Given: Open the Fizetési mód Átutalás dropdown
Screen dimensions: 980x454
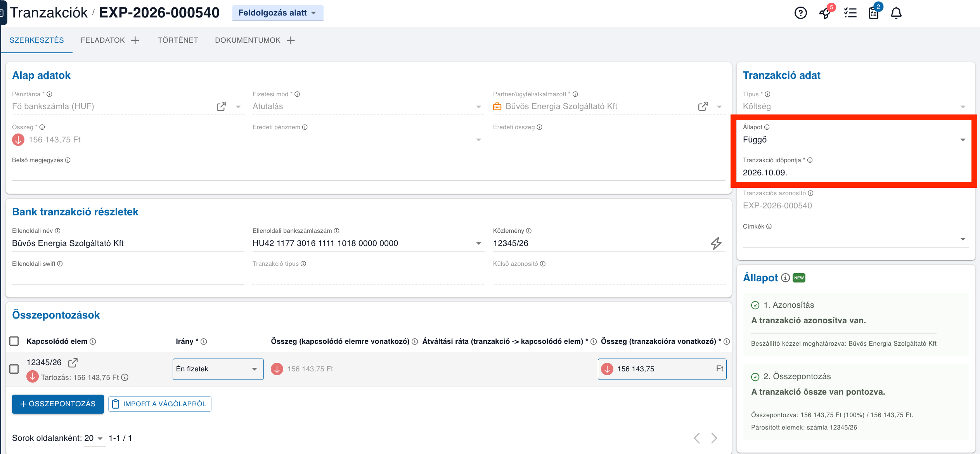Looking at the screenshot, I should pos(368,106).
